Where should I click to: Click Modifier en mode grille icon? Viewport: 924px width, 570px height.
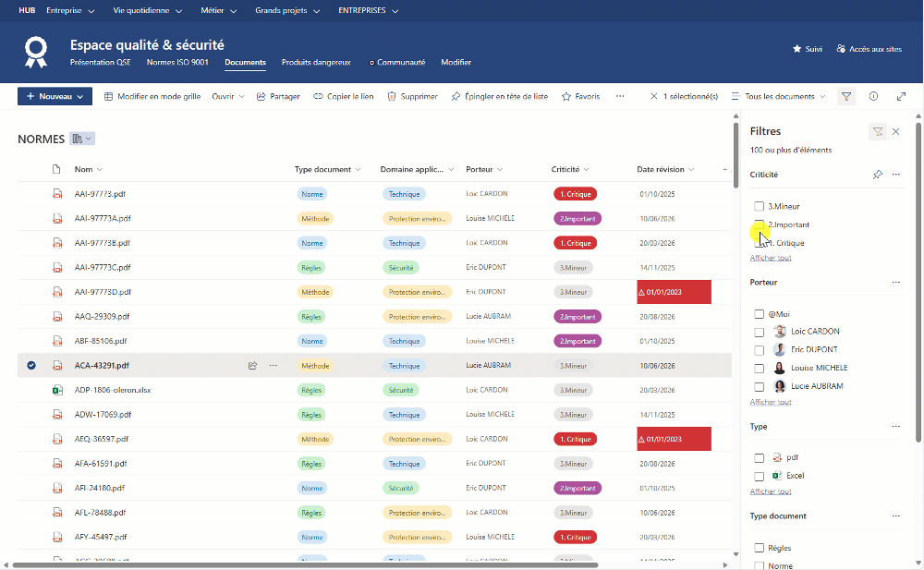click(x=108, y=96)
